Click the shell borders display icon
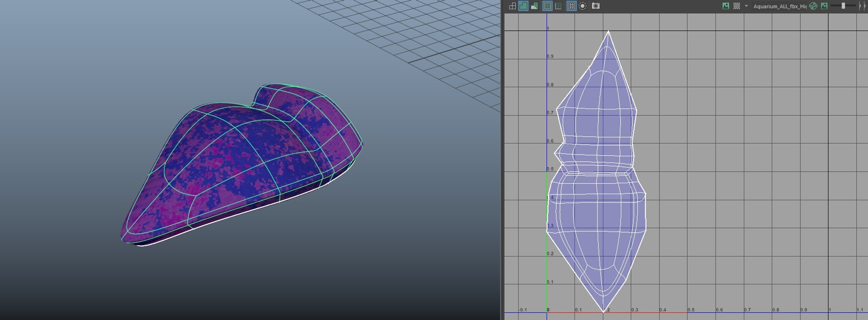 tap(558, 6)
